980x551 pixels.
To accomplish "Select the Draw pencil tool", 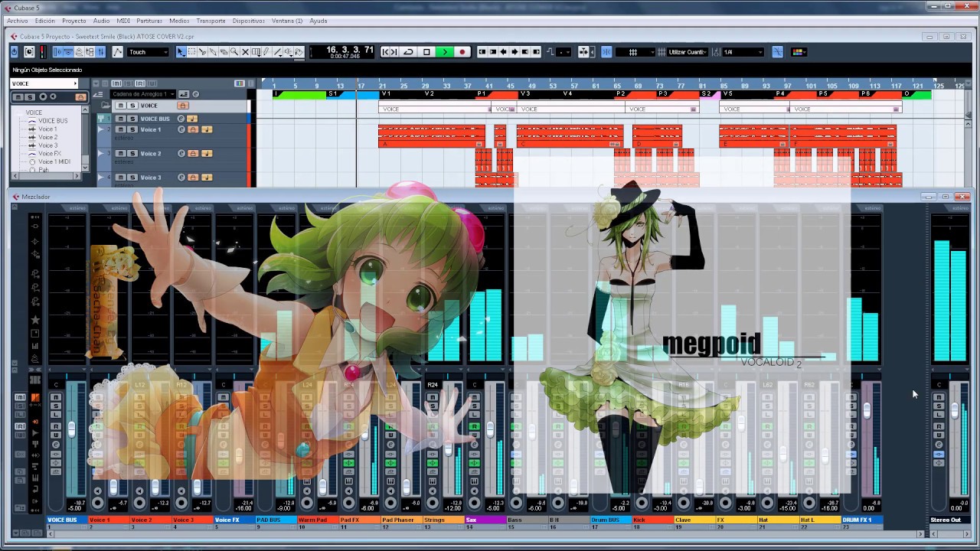I will [x=266, y=52].
